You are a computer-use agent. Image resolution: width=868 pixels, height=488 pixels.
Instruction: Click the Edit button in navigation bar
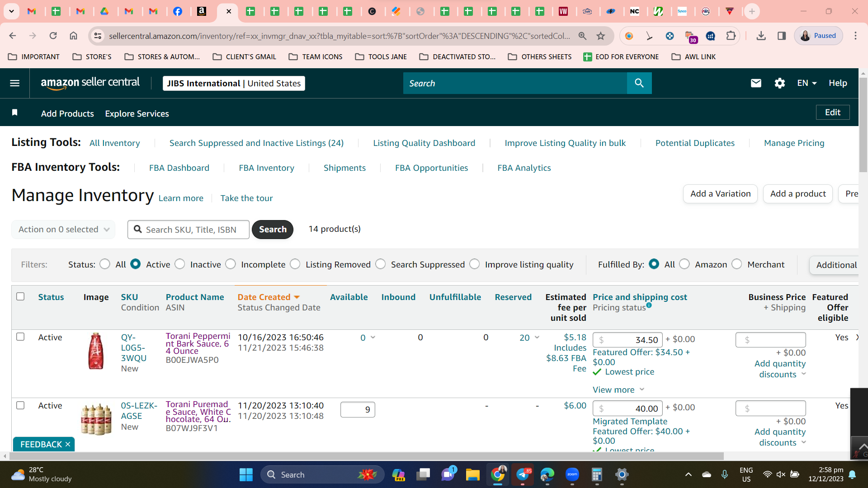point(833,113)
